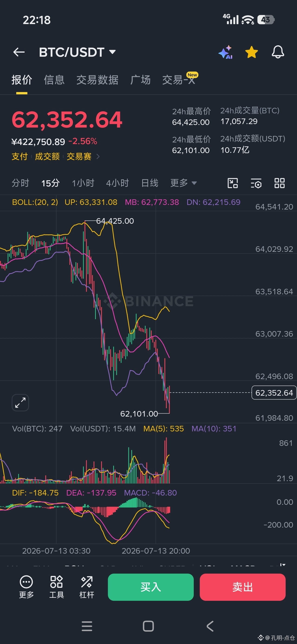Tap the green 买入 button
297x644 pixels.
click(x=151, y=587)
